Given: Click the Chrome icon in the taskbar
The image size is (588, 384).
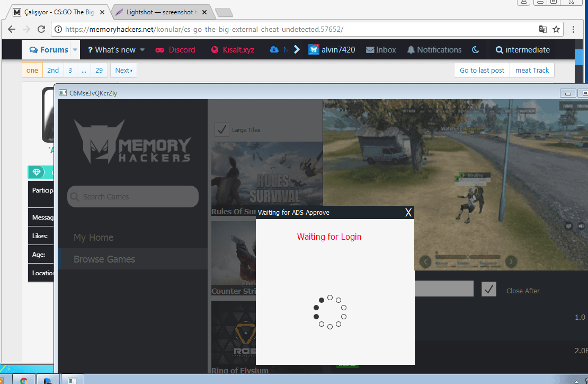Looking at the screenshot, I should (24, 380).
